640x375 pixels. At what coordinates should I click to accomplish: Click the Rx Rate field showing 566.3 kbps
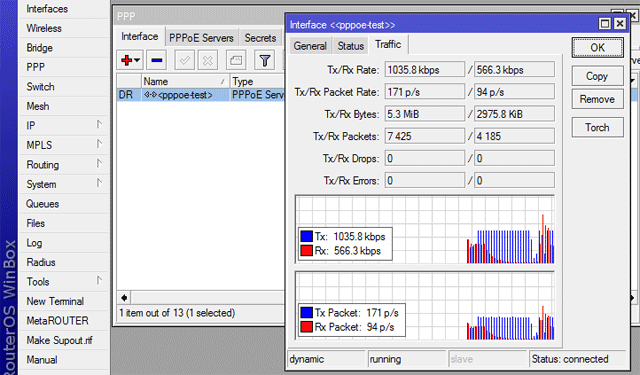tap(514, 70)
